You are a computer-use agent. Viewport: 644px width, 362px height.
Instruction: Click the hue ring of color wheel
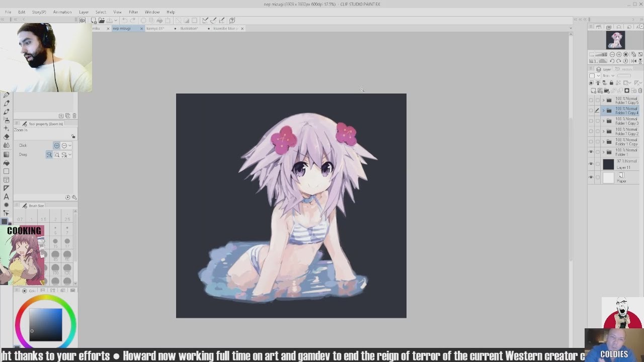tap(45, 297)
